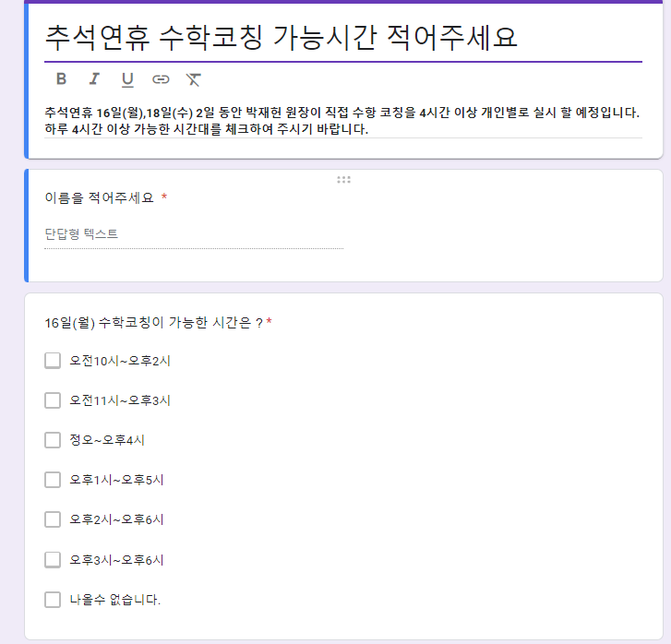Click the 나올수 없습니다 option label text
671x644 pixels.
(x=115, y=600)
